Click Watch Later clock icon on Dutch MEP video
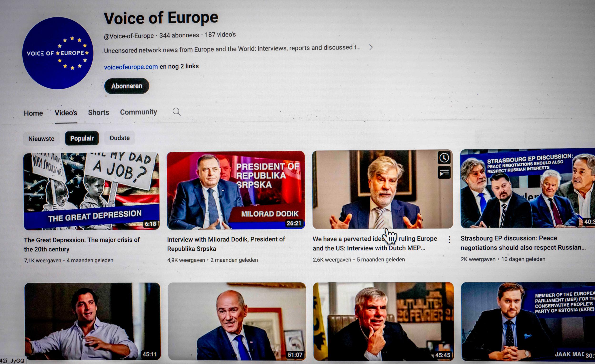Viewport: 595px width, 364px height. (444, 158)
